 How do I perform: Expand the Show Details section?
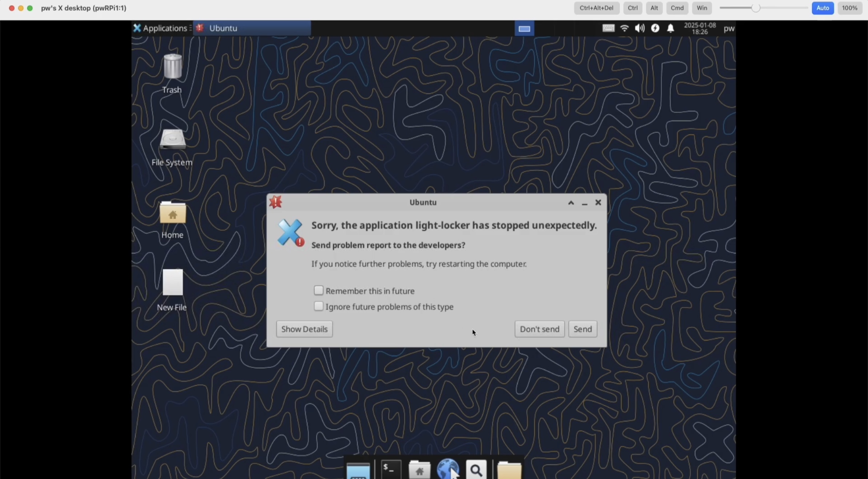point(304,329)
